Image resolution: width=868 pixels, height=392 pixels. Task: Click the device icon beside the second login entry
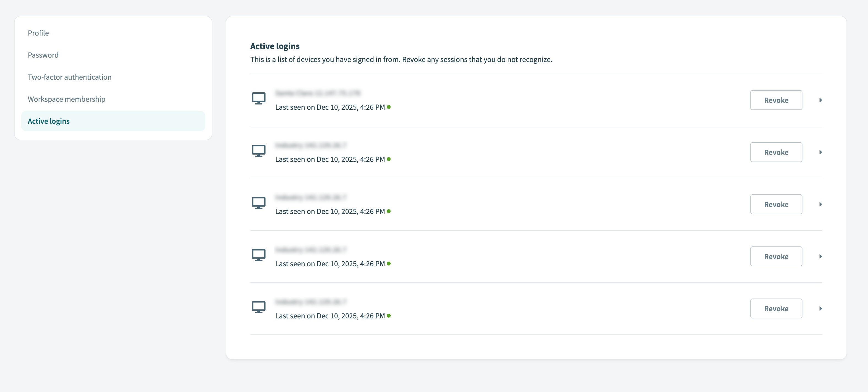[259, 151]
